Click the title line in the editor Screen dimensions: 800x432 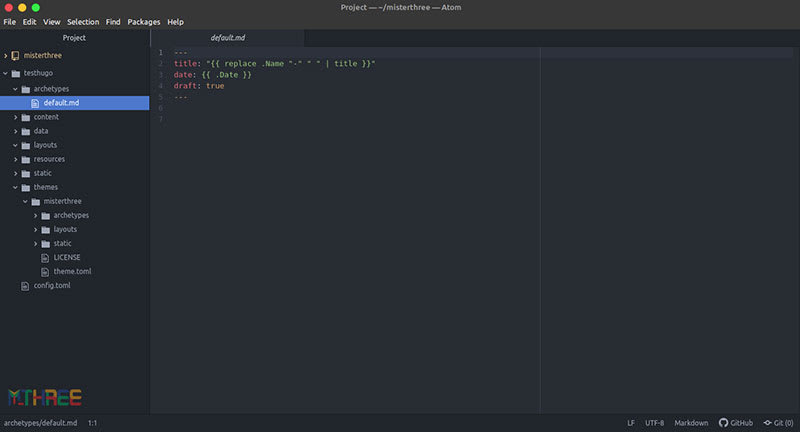click(x=274, y=64)
